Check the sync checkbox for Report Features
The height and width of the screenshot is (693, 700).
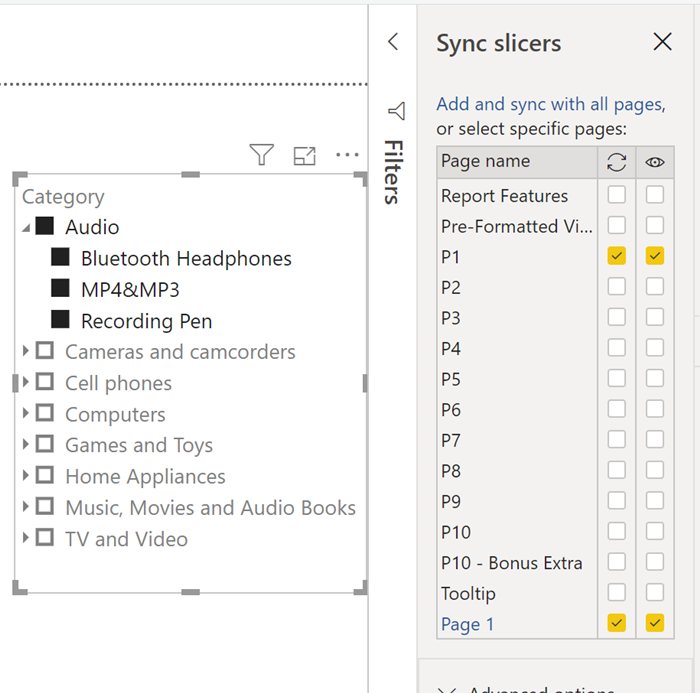(617, 195)
